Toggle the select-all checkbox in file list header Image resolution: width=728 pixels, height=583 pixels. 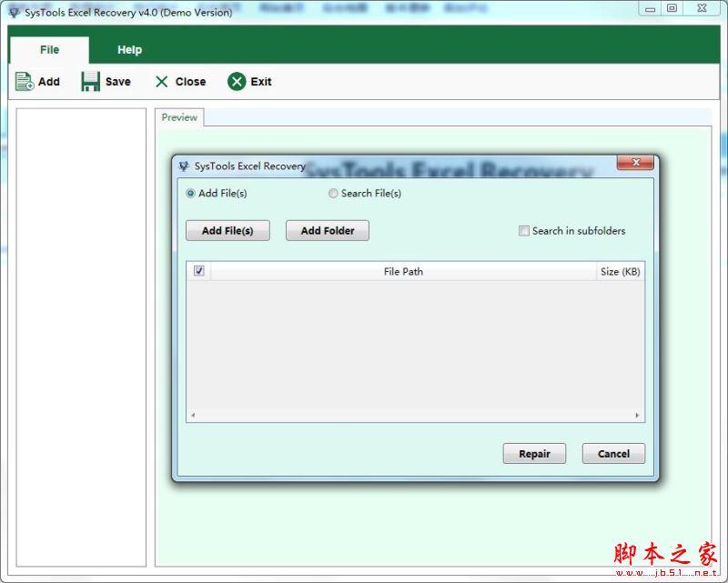tap(197, 271)
